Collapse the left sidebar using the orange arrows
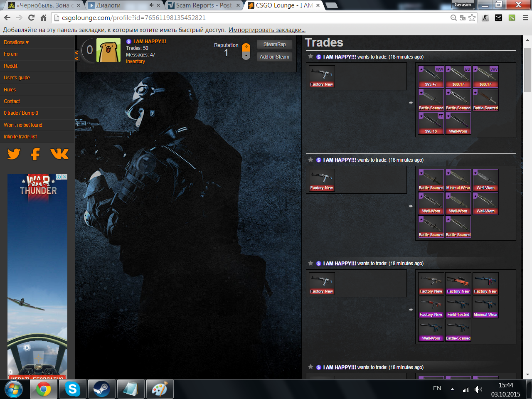 tap(76, 55)
